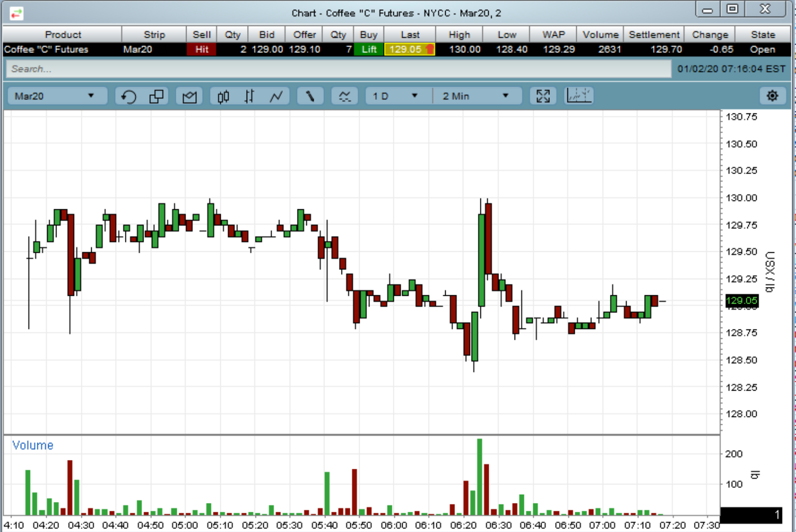Select the trendline drawing tool

click(x=310, y=96)
